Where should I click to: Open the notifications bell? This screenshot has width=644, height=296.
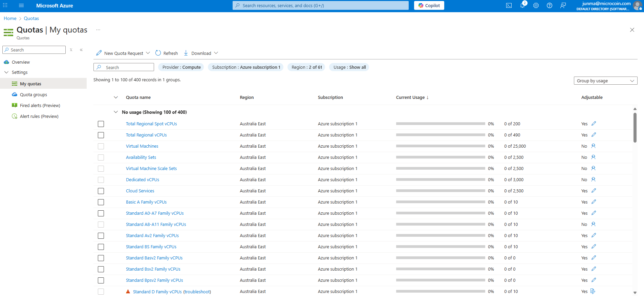tap(522, 5)
